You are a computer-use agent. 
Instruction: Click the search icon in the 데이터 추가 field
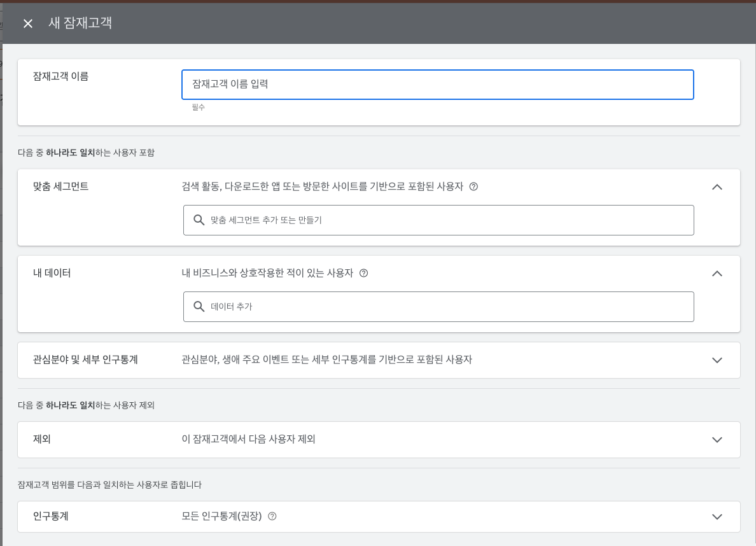199,306
